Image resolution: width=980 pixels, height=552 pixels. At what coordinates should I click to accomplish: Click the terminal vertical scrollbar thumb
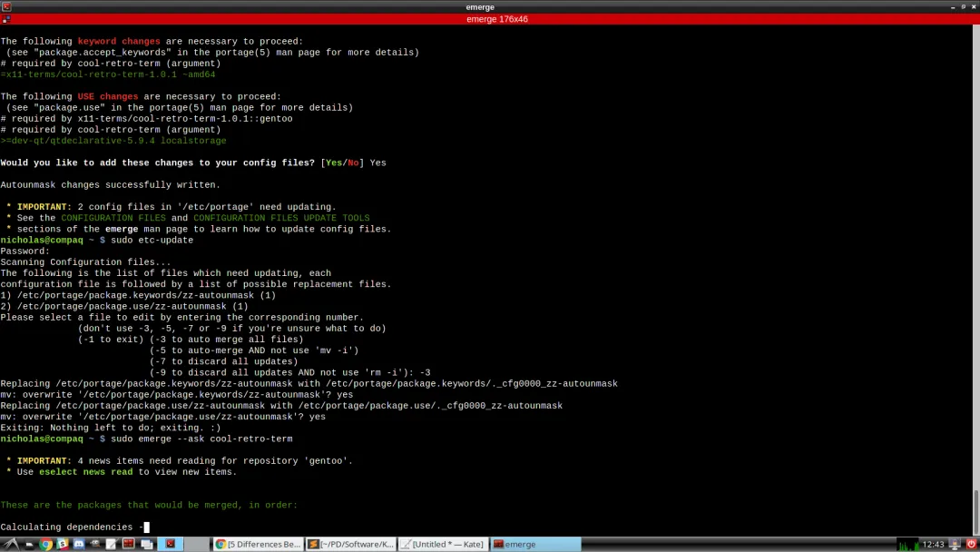click(976, 513)
